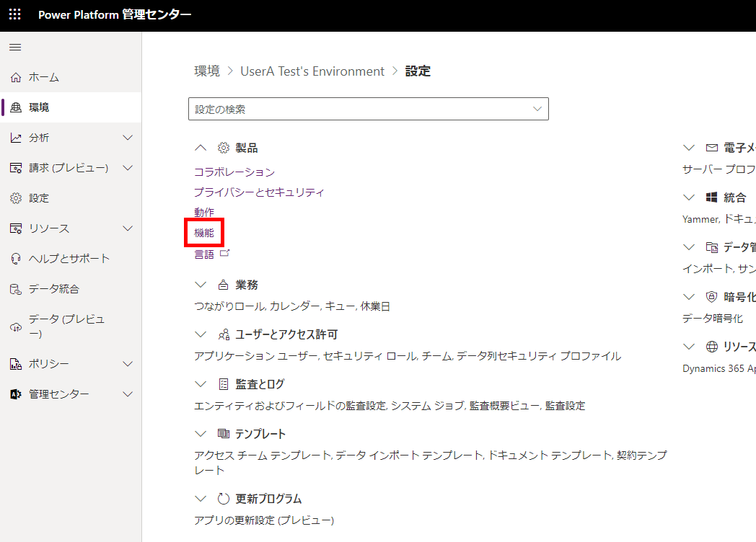
Task: Open the 設定の検索 dropdown arrow
Action: 537,108
